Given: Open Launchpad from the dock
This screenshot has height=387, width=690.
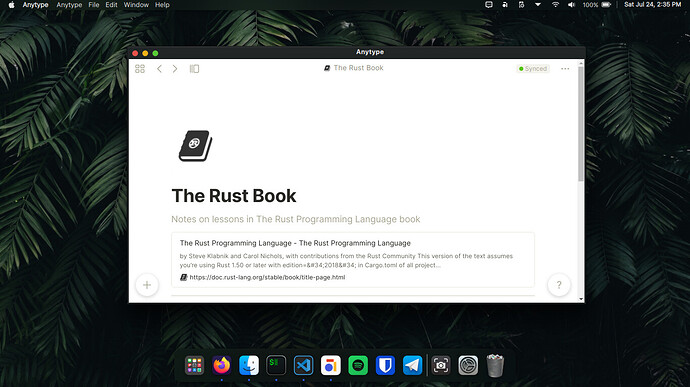Looking at the screenshot, I should pyautogui.click(x=194, y=365).
